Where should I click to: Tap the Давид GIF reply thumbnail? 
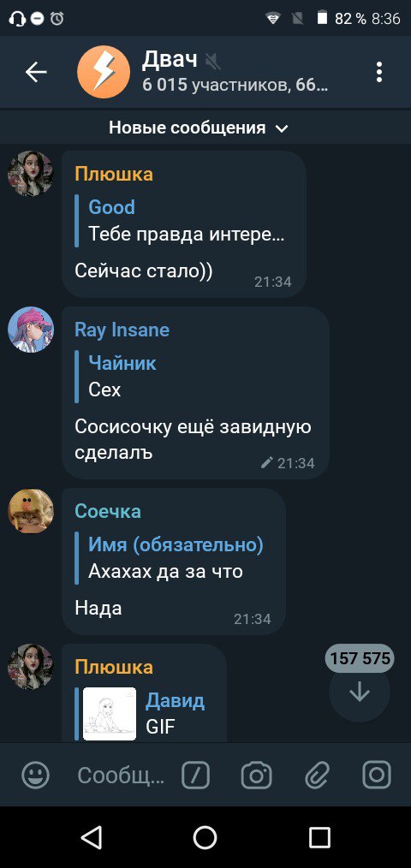point(109,714)
